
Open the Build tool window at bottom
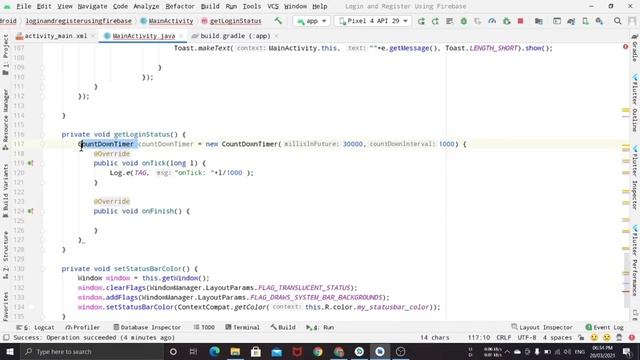click(283, 327)
